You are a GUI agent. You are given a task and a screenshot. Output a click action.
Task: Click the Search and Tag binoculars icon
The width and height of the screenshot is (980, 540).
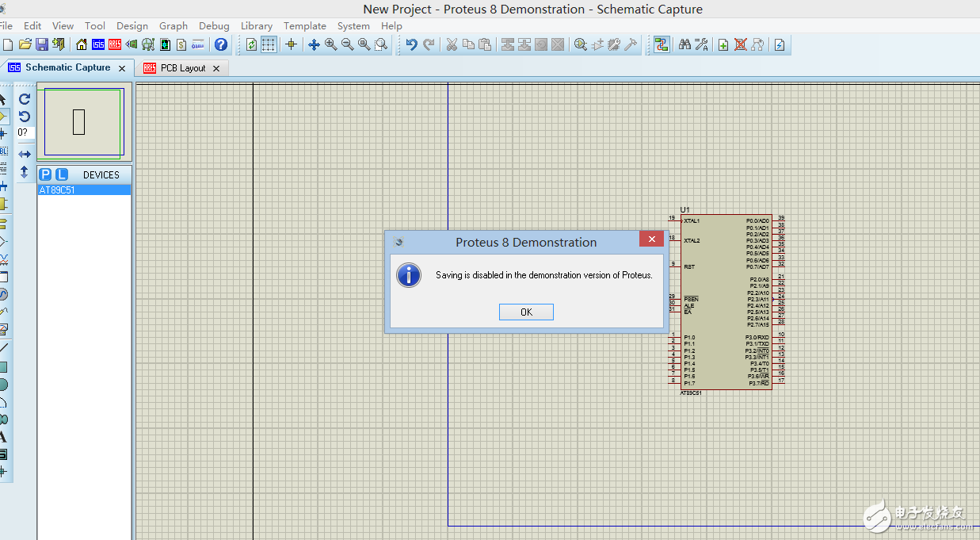[685, 44]
